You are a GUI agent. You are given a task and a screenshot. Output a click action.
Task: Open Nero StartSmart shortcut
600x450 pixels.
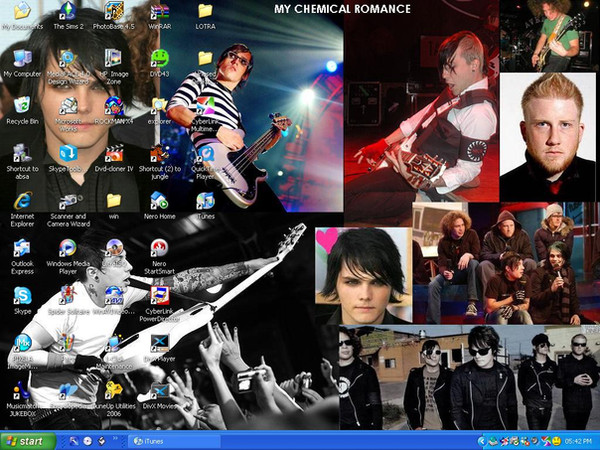coord(159,247)
